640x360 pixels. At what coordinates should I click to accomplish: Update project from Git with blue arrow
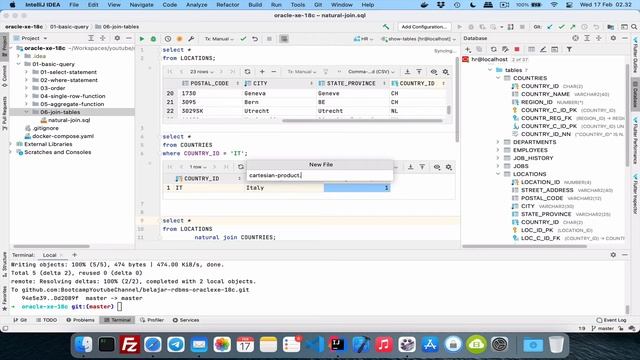549,27
